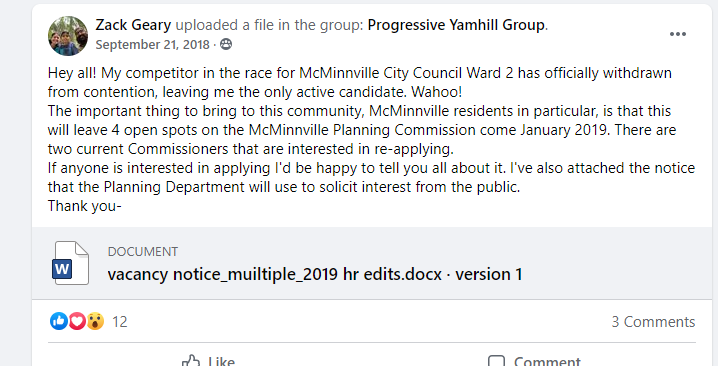This screenshot has width=718, height=366.
Task: Click the September 21, 2018 timestamp
Action: tap(152, 44)
